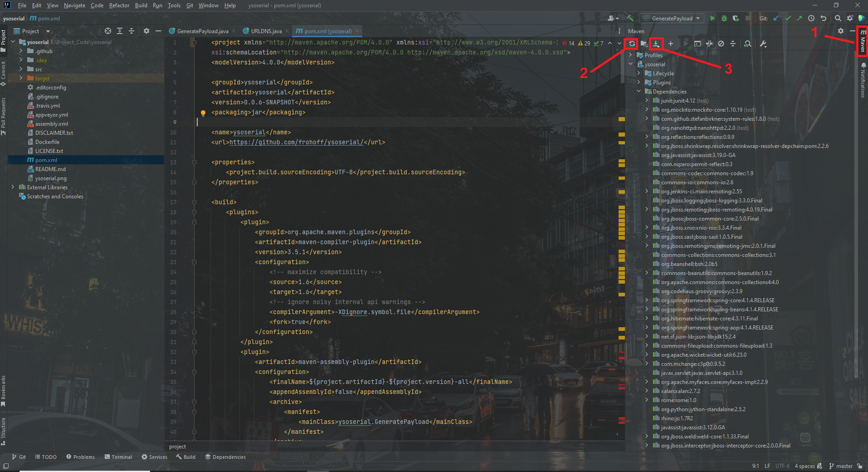868x472 pixels.
Task: Select Dockerfile in the Project tree
Action: (x=86, y=142)
